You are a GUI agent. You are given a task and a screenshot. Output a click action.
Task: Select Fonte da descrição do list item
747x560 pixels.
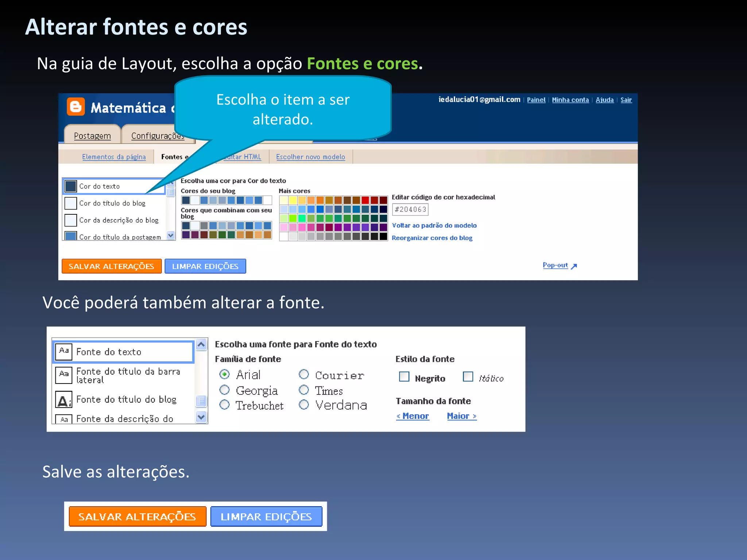(123, 419)
